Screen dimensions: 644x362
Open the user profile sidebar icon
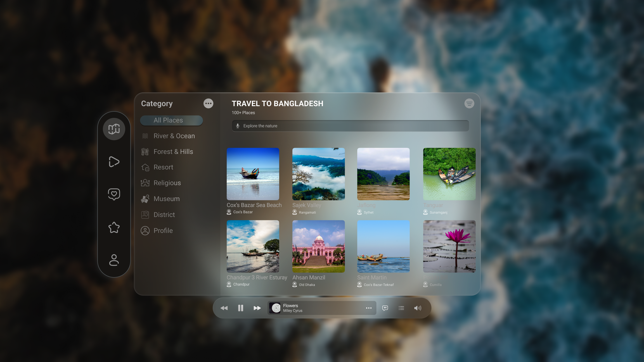114,260
